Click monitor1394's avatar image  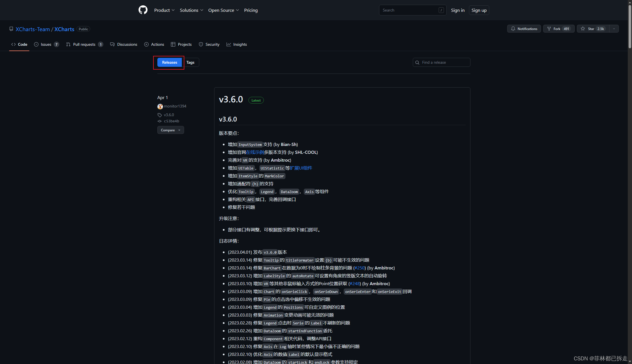(160, 106)
